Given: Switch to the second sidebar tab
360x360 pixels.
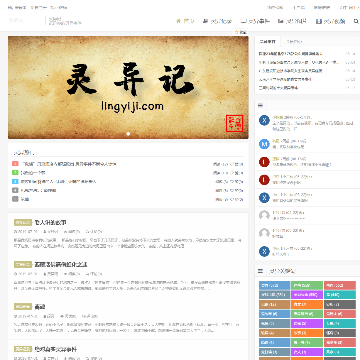Looking at the screenshot, I should coord(294,42).
